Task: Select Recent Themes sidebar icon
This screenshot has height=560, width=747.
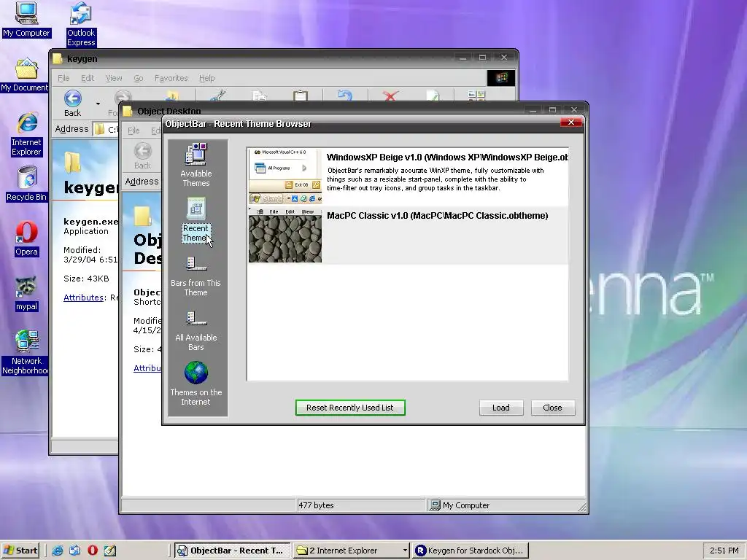Action: pyautogui.click(x=196, y=219)
